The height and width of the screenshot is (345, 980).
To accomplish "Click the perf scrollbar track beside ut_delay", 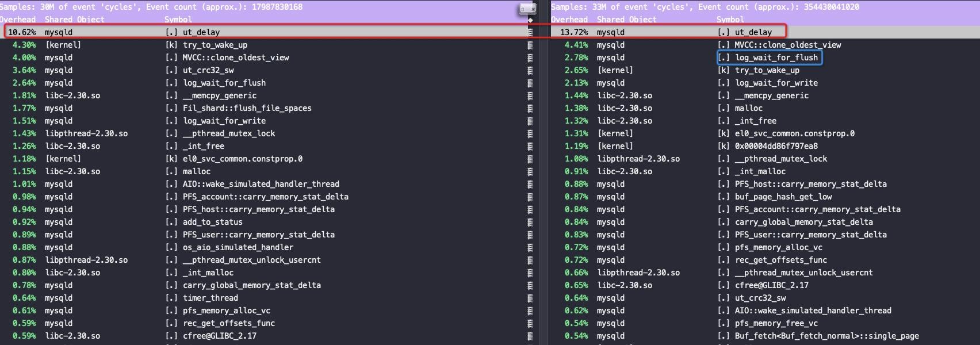I will [530, 32].
